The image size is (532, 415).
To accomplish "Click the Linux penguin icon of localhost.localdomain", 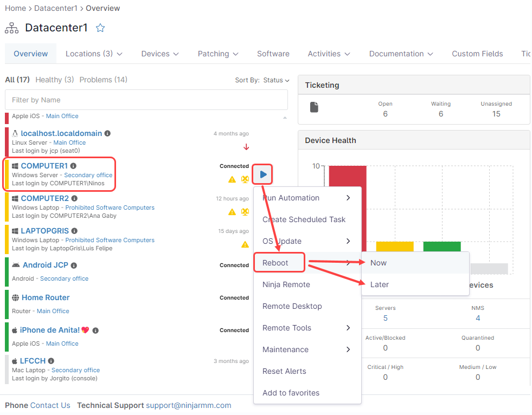I will tap(15, 133).
